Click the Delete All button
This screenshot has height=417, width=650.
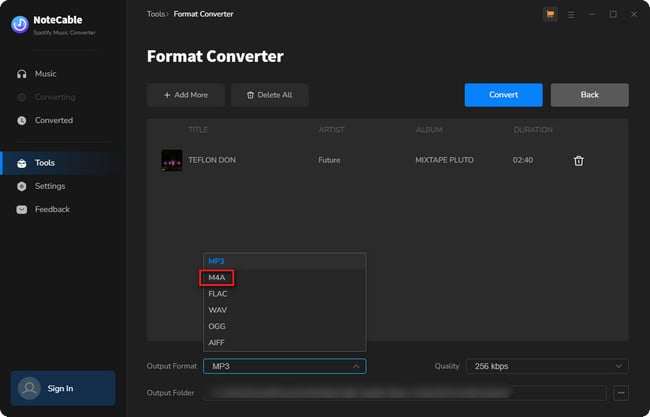(x=269, y=95)
